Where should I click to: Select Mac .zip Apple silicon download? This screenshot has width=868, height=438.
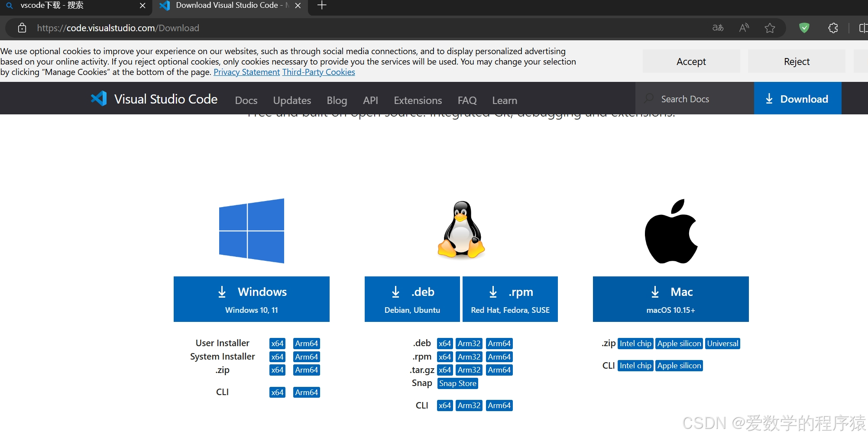click(x=679, y=344)
